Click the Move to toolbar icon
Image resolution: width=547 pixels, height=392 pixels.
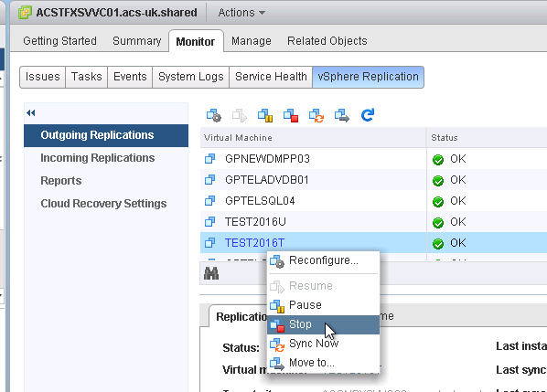(342, 115)
